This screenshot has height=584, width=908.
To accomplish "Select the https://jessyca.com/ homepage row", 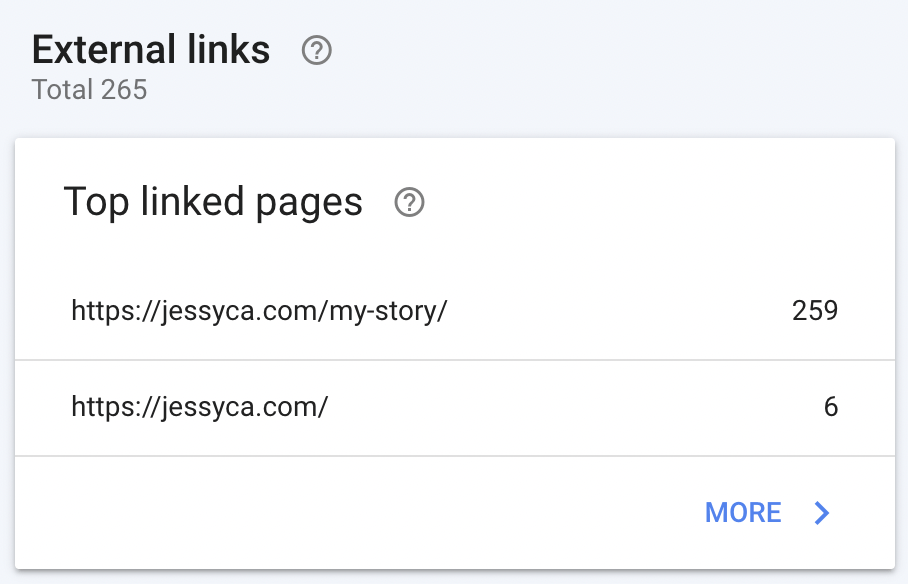I will pyautogui.click(x=455, y=408).
